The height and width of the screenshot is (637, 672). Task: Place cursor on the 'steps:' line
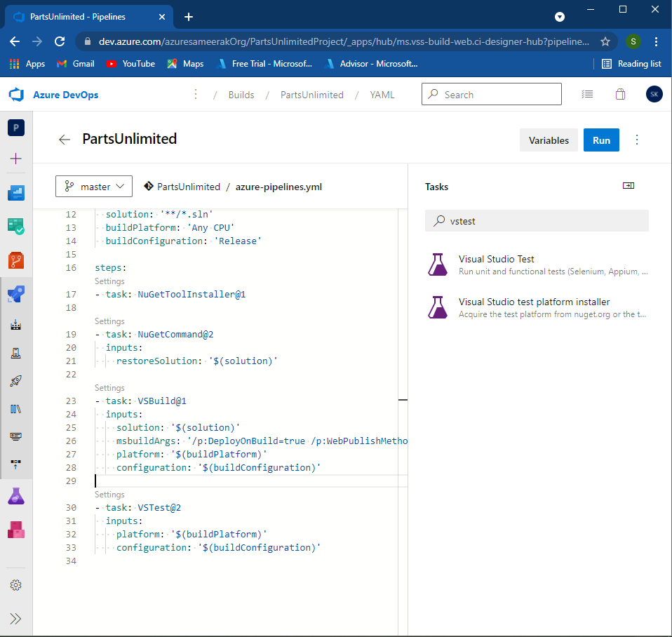pos(111,268)
